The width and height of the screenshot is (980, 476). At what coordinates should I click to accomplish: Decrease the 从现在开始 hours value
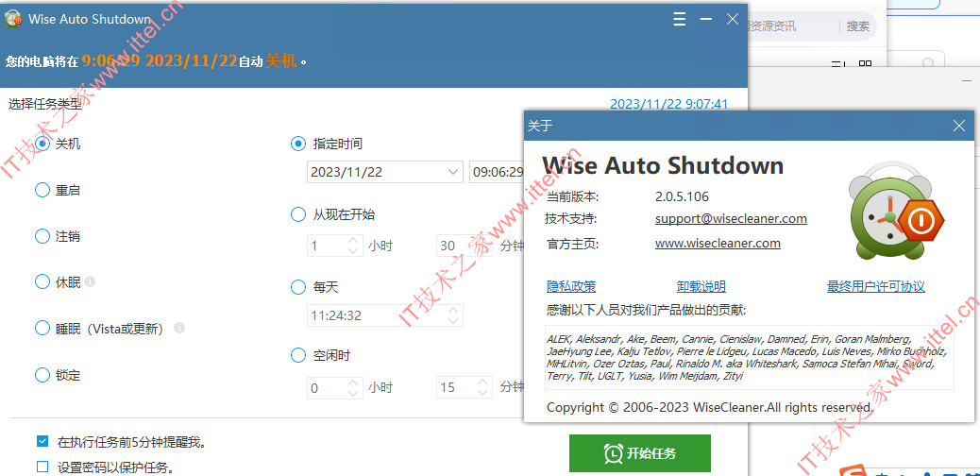tap(353, 251)
